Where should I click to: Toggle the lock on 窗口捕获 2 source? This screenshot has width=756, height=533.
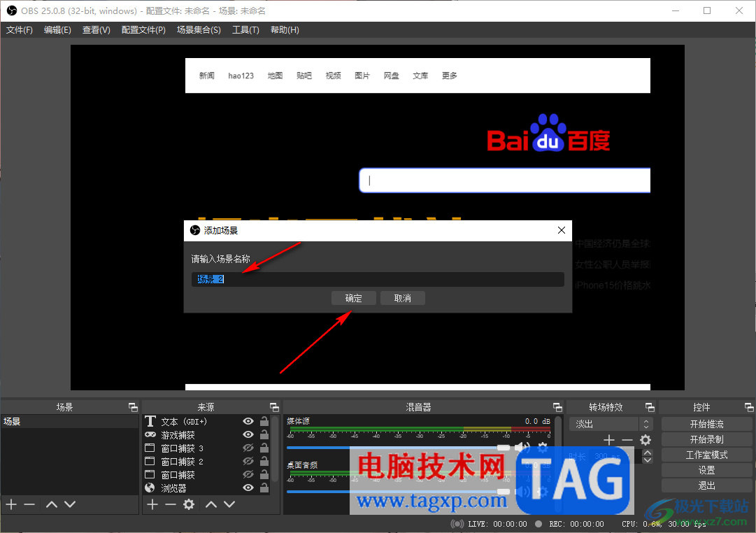pyautogui.click(x=264, y=461)
